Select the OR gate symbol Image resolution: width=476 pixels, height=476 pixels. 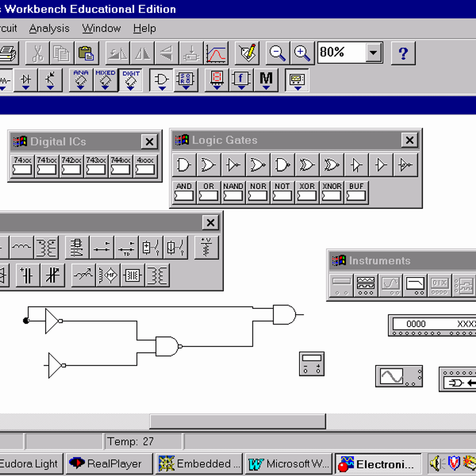pyautogui.click(x=209, y=165)
